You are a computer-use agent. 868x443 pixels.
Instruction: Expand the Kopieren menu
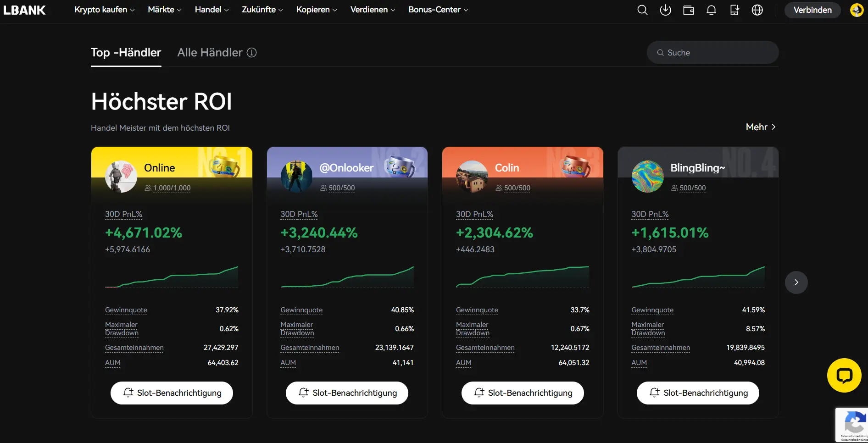[317, 10]
